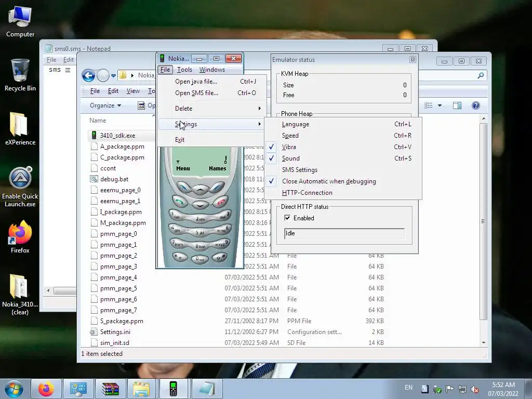The height and width of the screenshot is (399, 532).
Task: Open Explorer help question mark icon
Action: click(476, 105)
